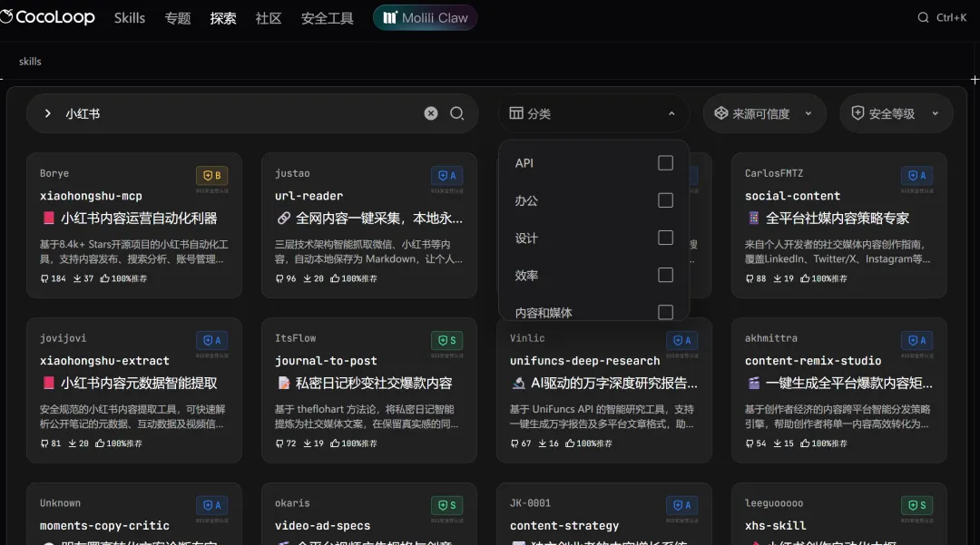Check the 效率 category box
This screenshot has width=980, height=545.
coord(666,276)
